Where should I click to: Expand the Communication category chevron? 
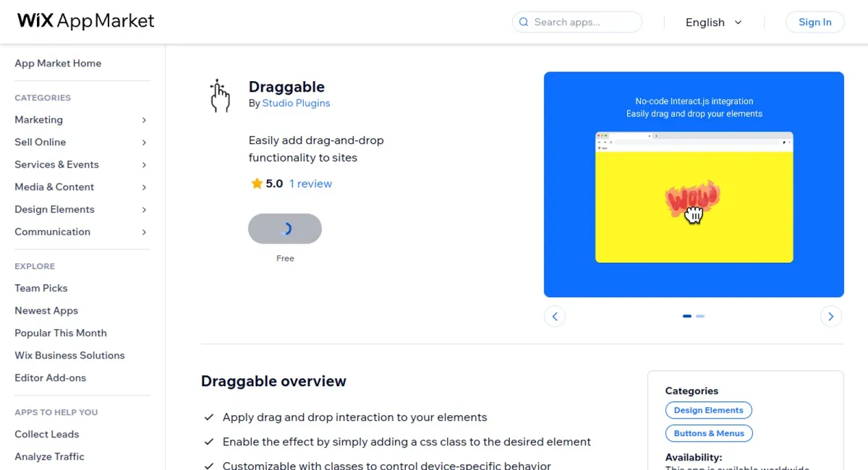point(144,232)
